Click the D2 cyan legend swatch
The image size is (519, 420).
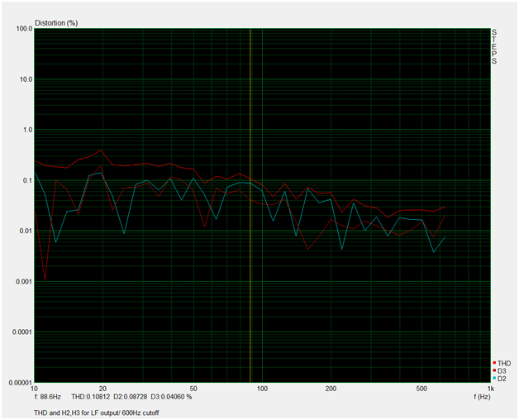[x=493, y=379]
